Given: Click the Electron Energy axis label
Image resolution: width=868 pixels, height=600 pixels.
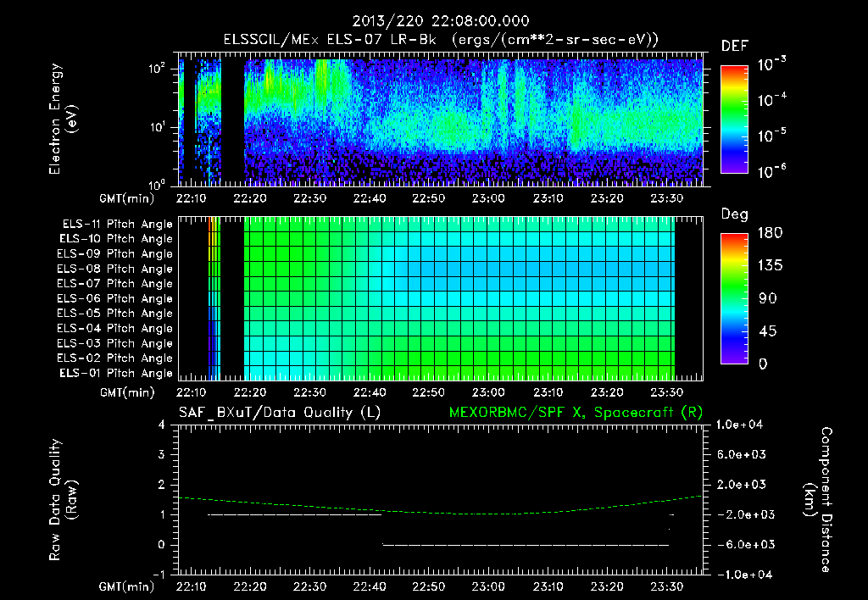Looking at the screenshot, I should coord(63,119).
